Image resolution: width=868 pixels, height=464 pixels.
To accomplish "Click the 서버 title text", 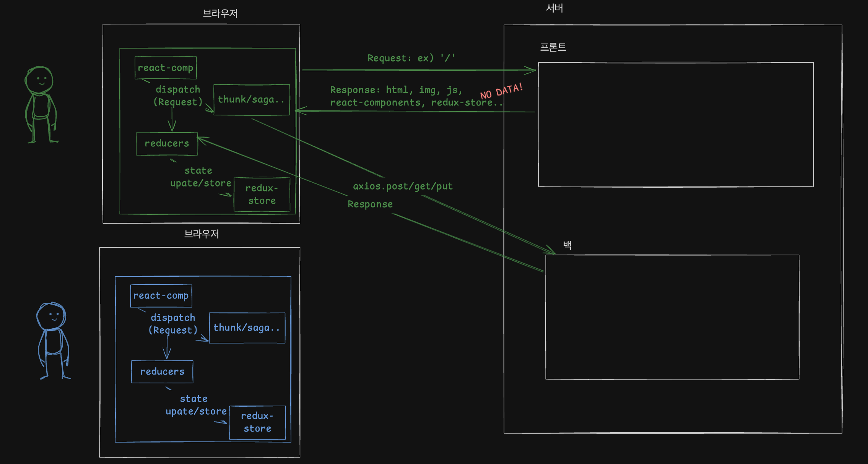I will coord(554,8).
